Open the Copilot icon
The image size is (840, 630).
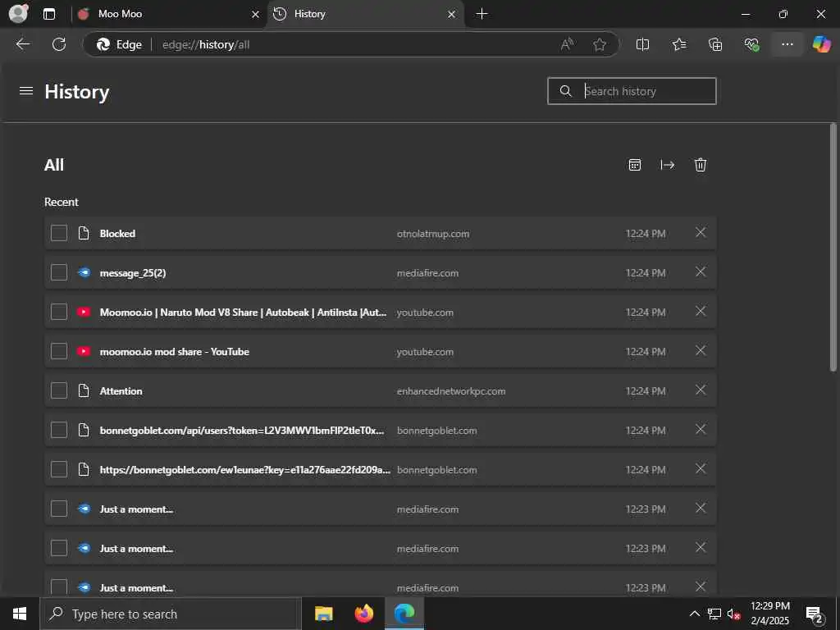pos(821,44)
